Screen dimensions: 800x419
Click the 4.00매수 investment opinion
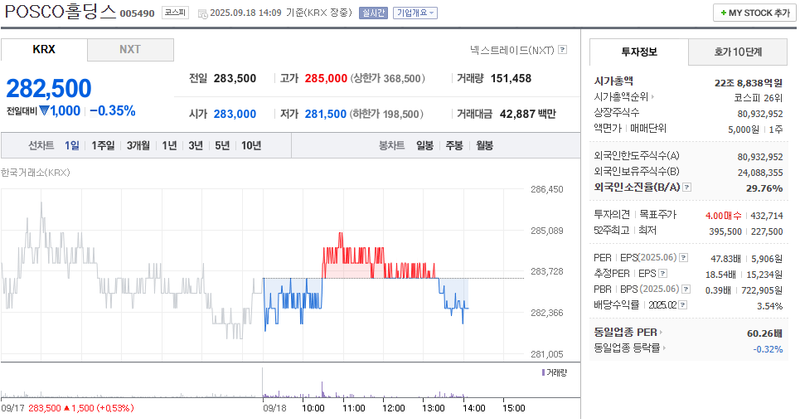[x=723, y=216]
